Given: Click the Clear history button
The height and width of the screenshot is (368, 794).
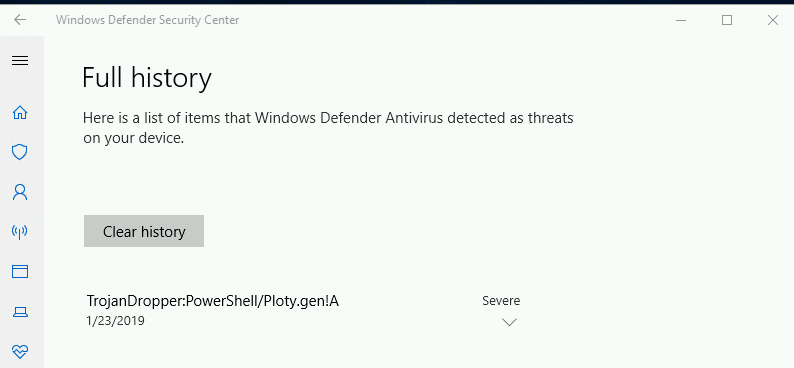Looking at the screenshot, I should 144,231.
